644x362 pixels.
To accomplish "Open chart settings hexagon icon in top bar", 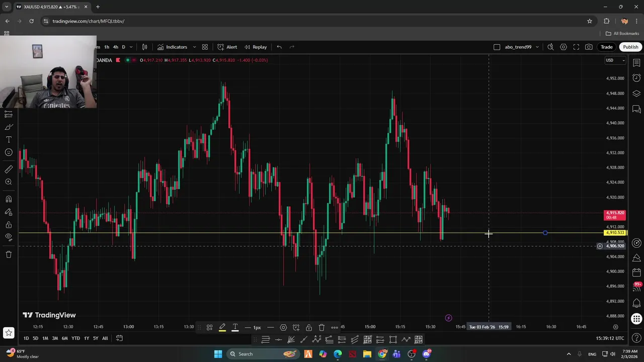I will click(563, 47).
